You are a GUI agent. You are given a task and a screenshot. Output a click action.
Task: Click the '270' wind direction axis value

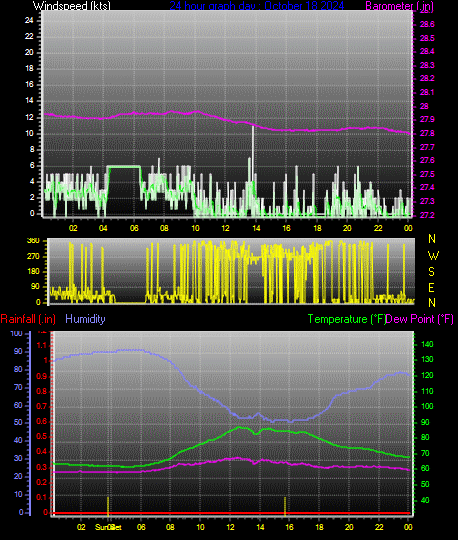[33, 257]
